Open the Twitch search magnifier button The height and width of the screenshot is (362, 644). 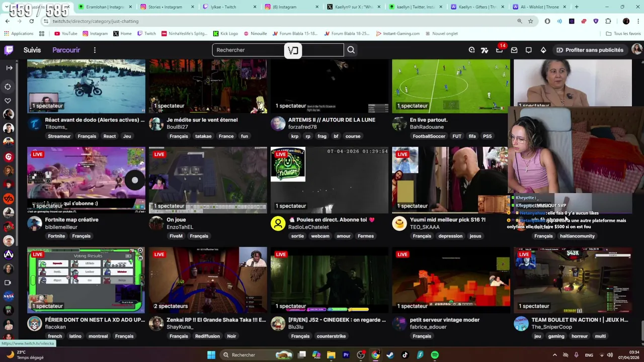351,50
